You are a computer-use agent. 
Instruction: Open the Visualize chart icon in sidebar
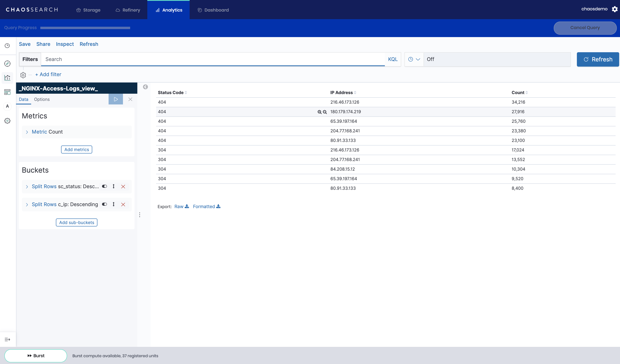coord(7,78)
